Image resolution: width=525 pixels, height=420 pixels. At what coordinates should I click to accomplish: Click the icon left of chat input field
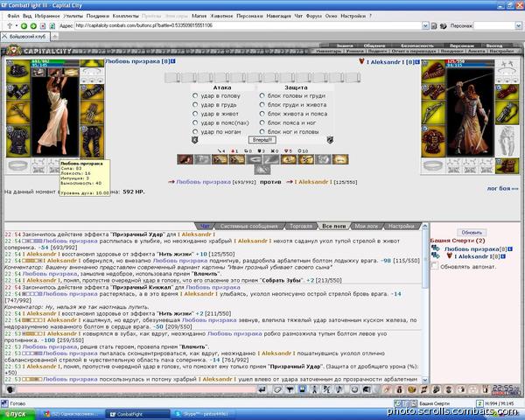pos(10,389)
